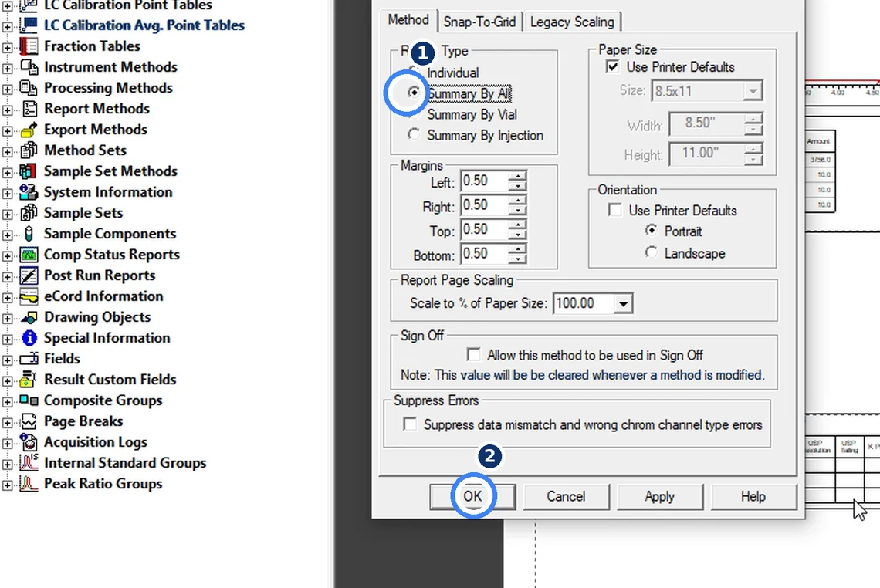Click the Top margin spinner control
The image size is (880, 588).
[x=517, y=229]
